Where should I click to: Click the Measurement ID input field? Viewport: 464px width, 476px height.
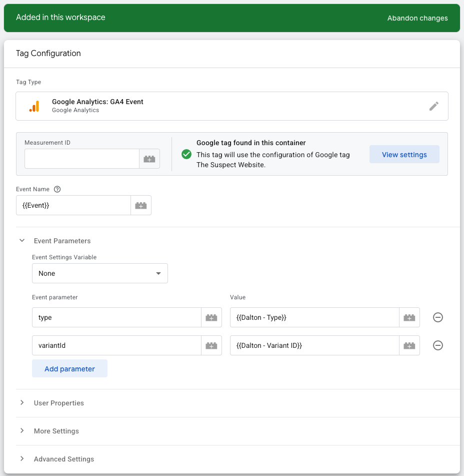(82, 159)
